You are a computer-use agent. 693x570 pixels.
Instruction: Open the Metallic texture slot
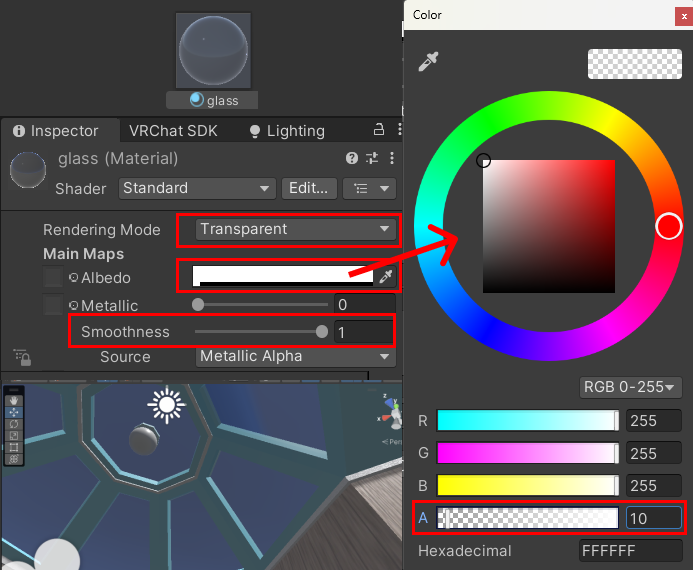click(x=53, y=305)
